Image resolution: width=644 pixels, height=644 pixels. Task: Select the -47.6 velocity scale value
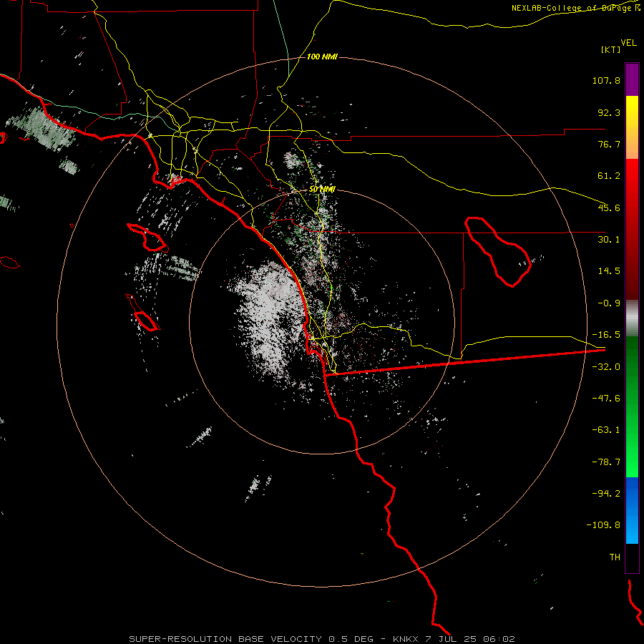tap(606, 399)
